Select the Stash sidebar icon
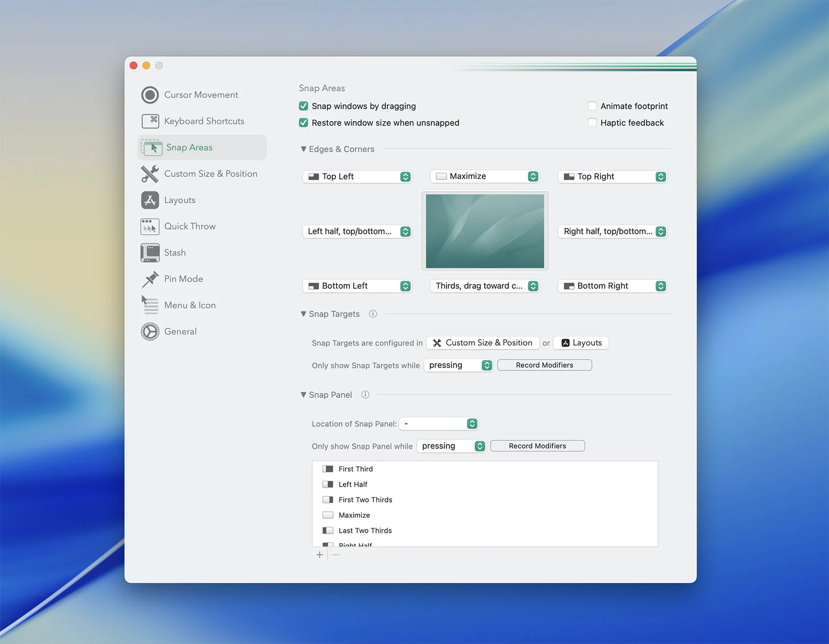Viewport: 829px width, 644px height. pyautogui.click(x=150, y=253)
